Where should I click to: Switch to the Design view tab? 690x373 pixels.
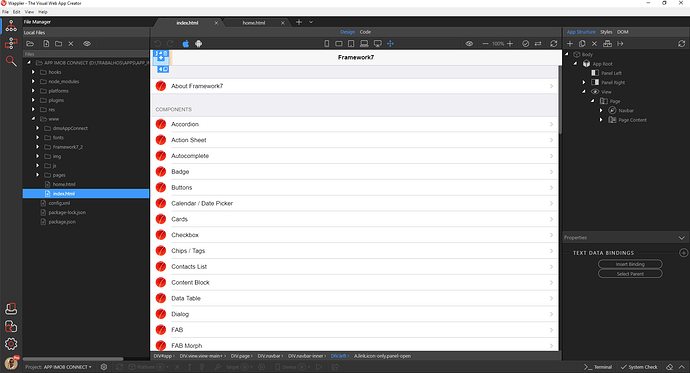347,32
